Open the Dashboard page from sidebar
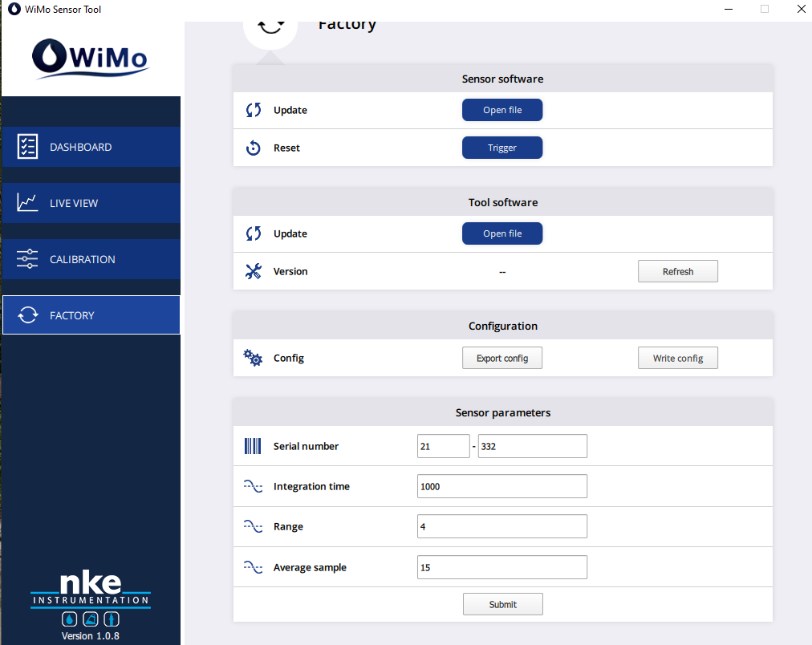 point(91,147)
